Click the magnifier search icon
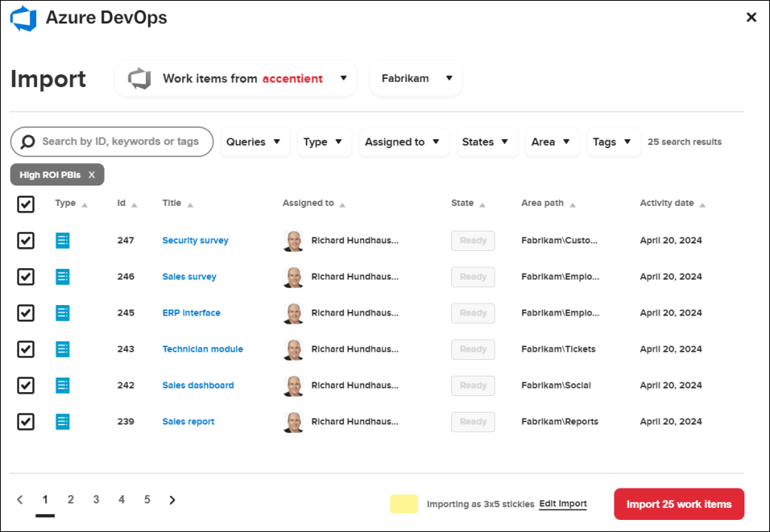 (28, 142)
